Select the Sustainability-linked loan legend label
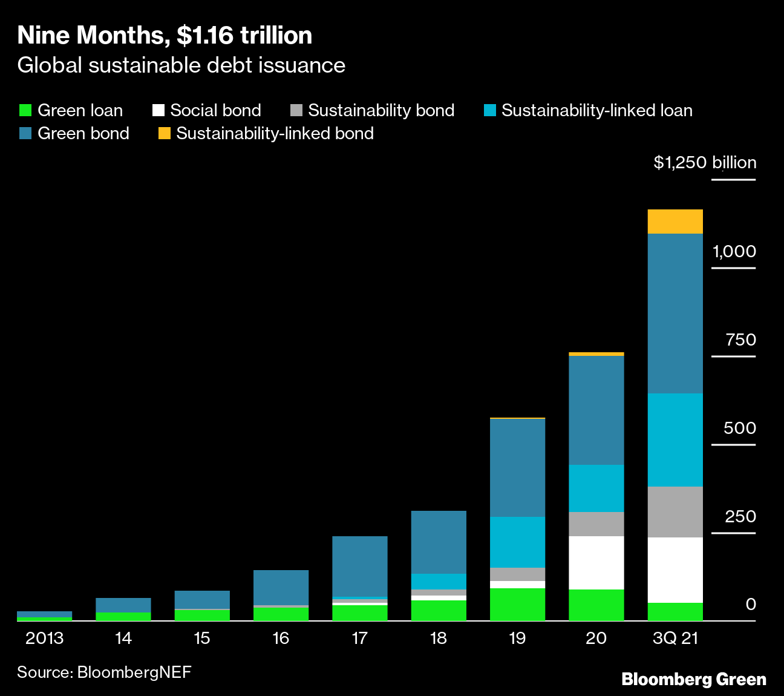The height and width of the screenshot is (696, 784). point(596,110)
